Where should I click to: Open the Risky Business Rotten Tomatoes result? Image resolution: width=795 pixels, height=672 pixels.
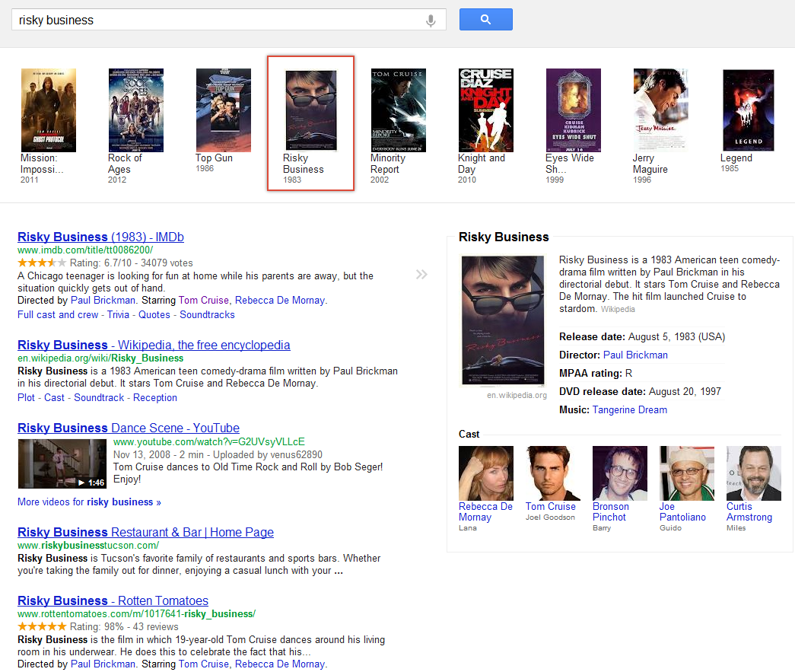113,600
